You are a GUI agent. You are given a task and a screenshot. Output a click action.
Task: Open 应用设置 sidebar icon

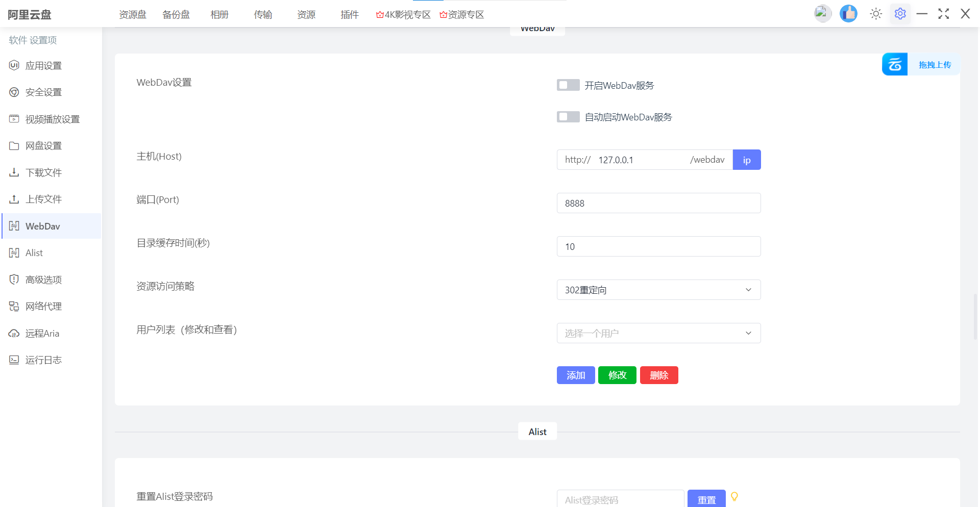coord(14,65)
